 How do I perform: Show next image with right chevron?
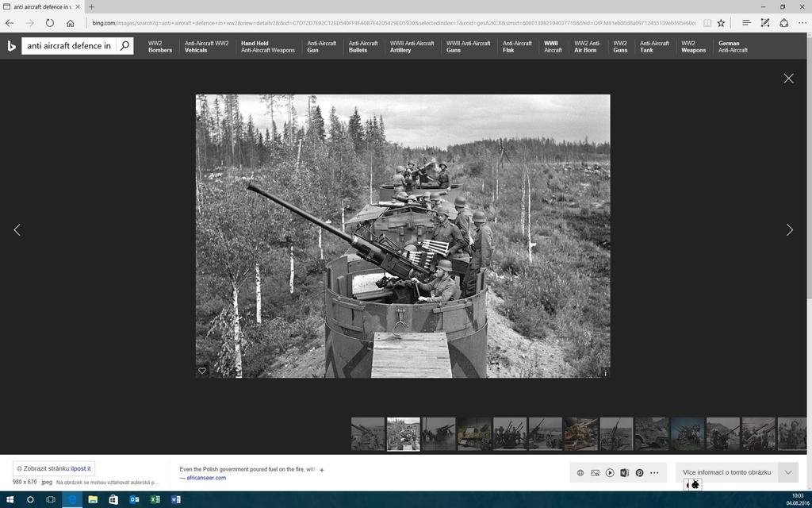[x=789, y=229]
